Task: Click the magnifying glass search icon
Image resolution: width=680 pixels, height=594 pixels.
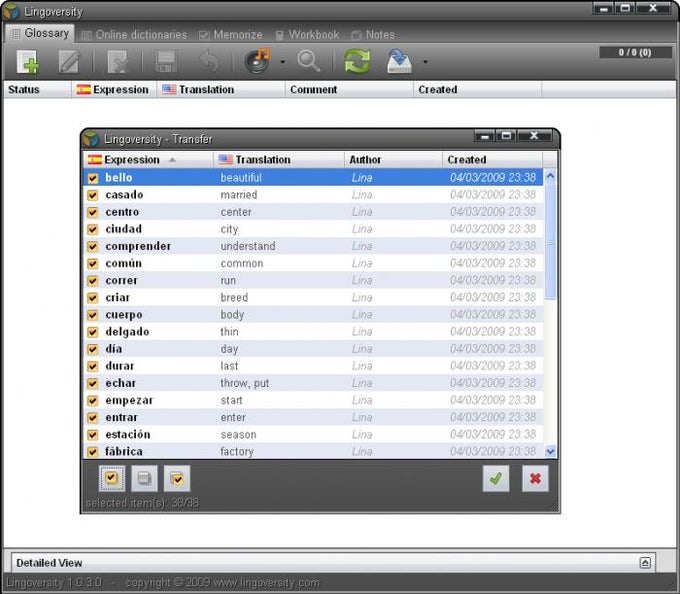Action: click(309, 61)
